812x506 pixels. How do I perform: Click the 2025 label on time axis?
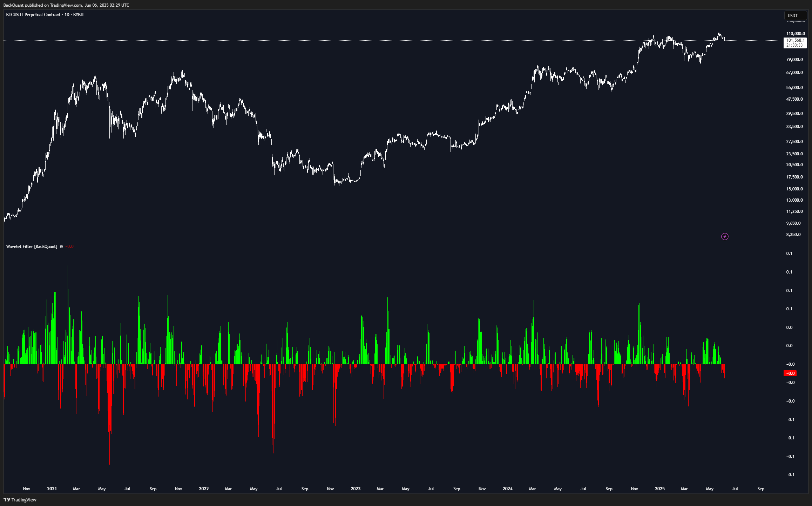pyautogui.click(x=660, y=489)
